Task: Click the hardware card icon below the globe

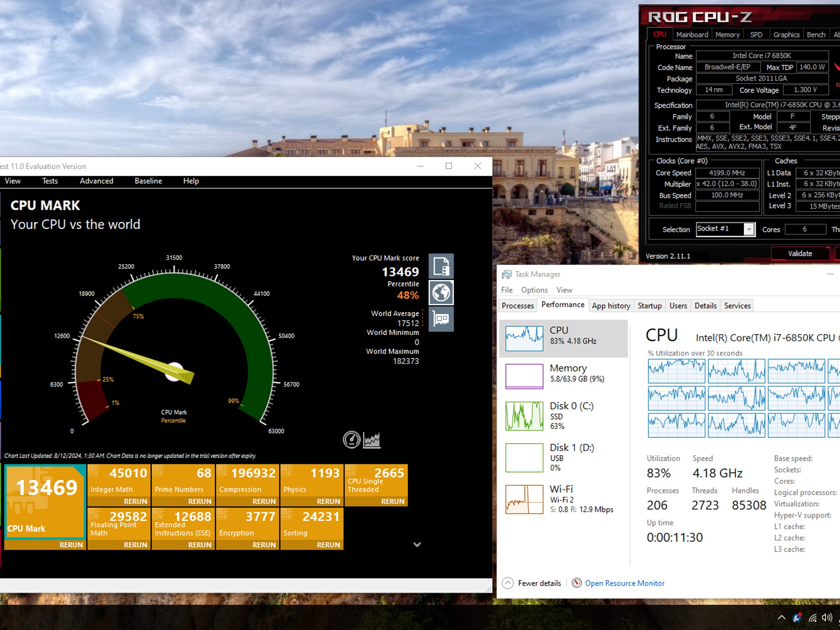Action: (x=441, y=319)
